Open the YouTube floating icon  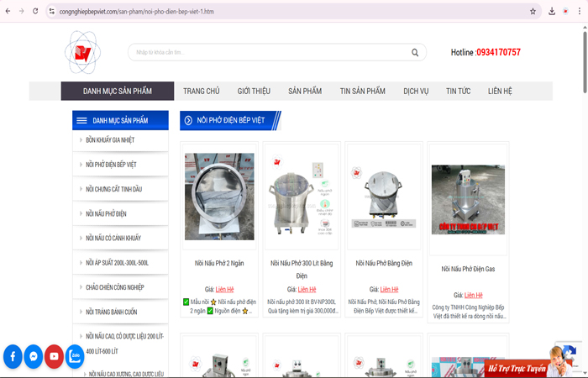[54, 356]
